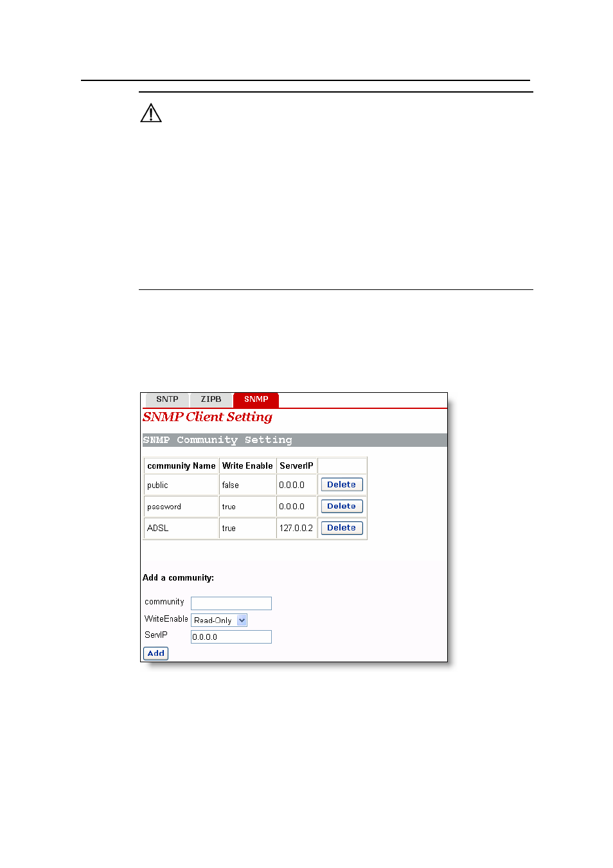Open the ZIPB tab
This screenshot has height=868, width=613.
click(211, 399)
